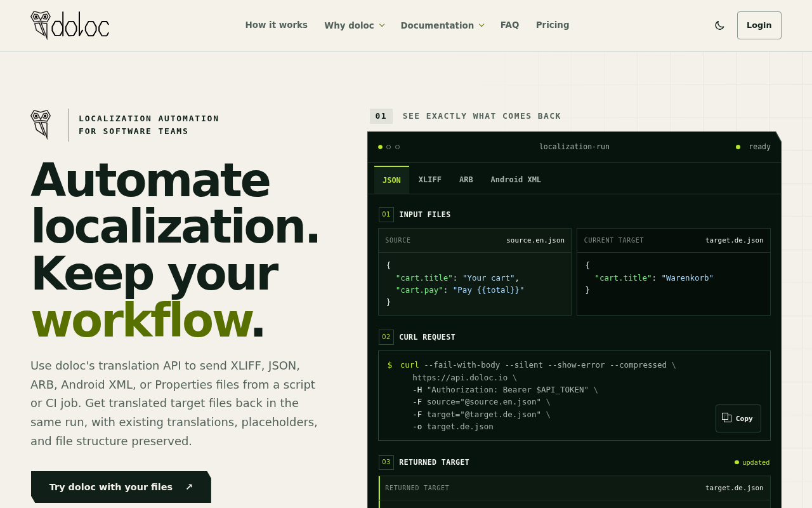Click the "Your cart" value in source JSON
Viewport: 812px width, 508px height.
click(x=488, y=277)
